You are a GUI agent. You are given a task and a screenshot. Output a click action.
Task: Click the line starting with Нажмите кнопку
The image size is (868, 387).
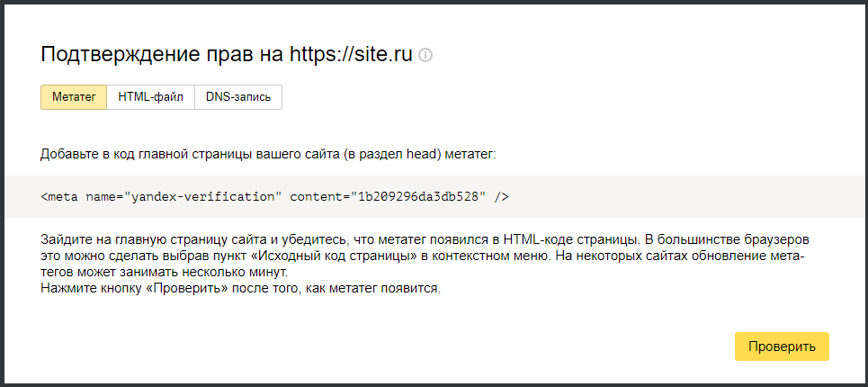[x=240, y=290]
